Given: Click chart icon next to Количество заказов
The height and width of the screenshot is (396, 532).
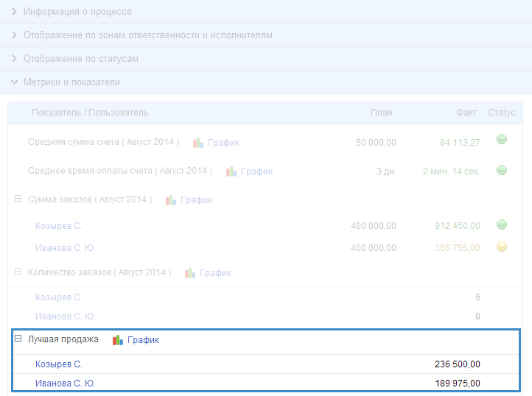Looking at the screenshot, I should (190, 273).
